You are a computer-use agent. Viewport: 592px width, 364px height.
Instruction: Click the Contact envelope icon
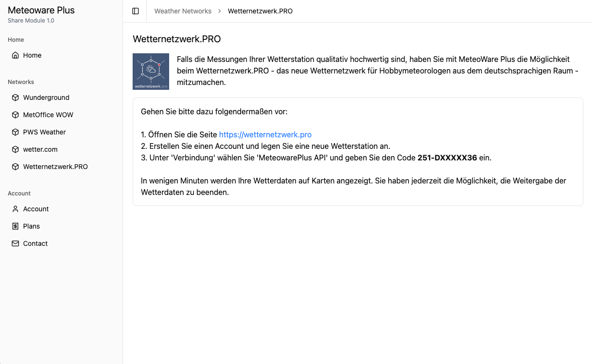pos(15,243)
